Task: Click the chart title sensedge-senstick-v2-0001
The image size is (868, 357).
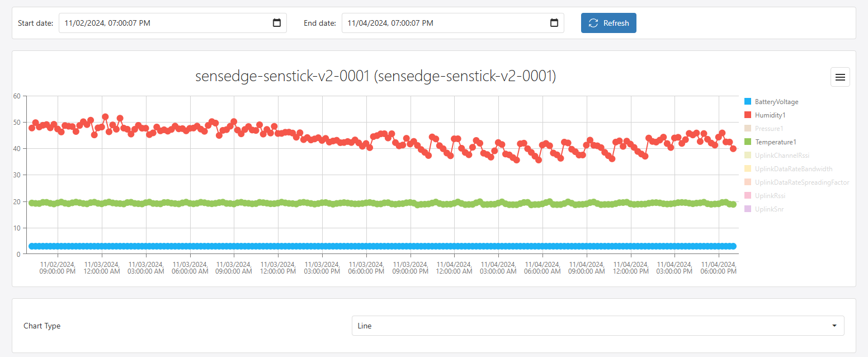Action: (375, 77)
